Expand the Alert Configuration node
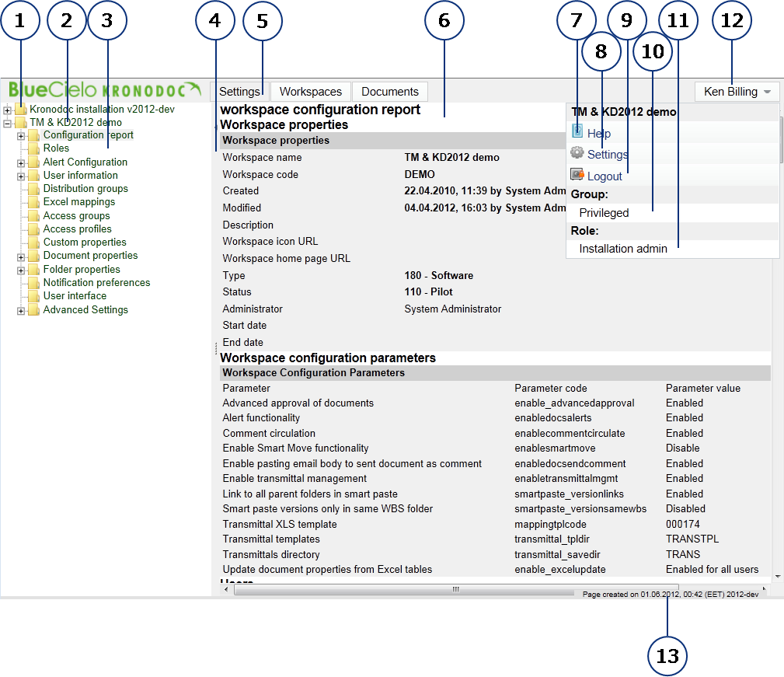The image size is (784, 677). 21,163
